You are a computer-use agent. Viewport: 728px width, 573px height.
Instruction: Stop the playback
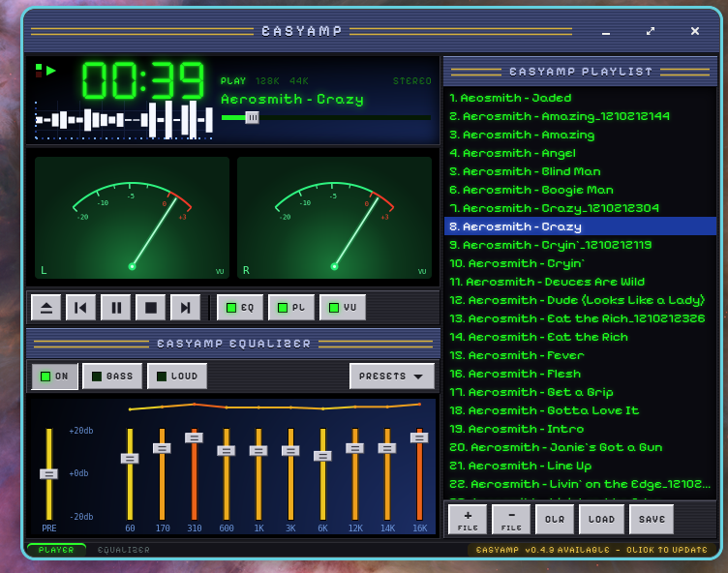click(150, 308)
